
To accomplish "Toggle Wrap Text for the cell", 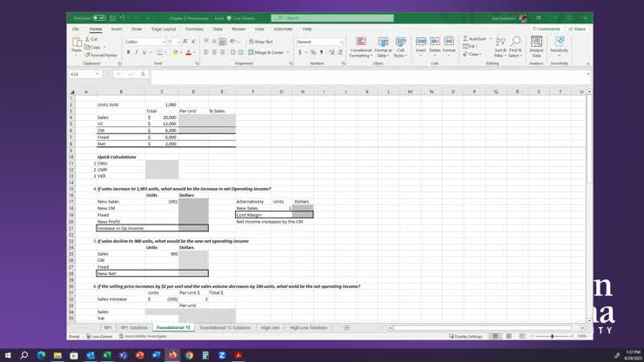I will 260,42.
